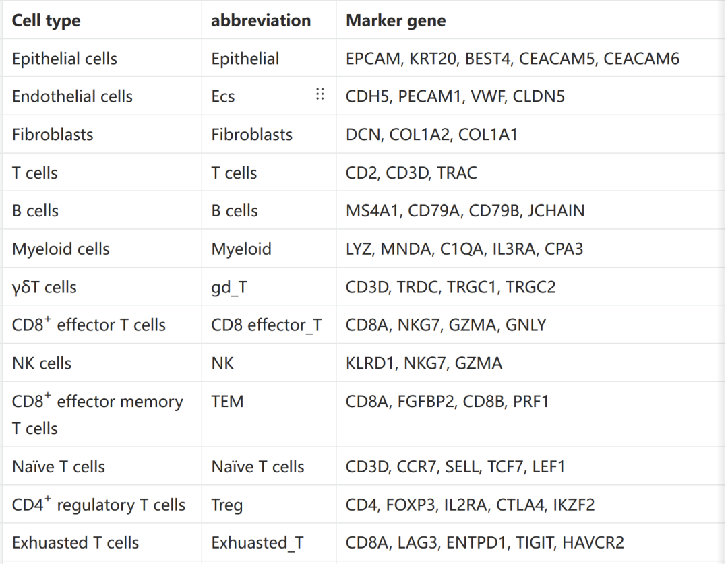Click the "gd_T" abbreviation cell
The width and height of the screenshot is (728, 564).
pos(229,287)
